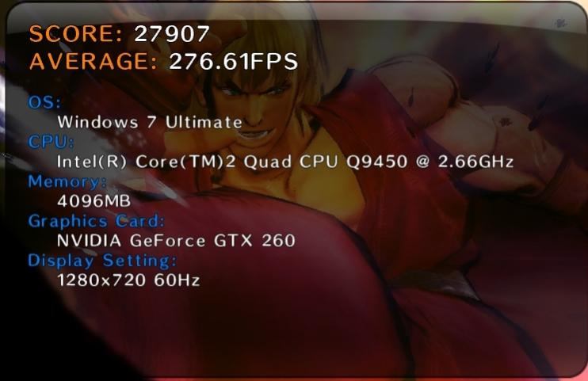The image size is (588, 381).
Task: Click the orange SCORE label
Action: click(x=76, y=33)
